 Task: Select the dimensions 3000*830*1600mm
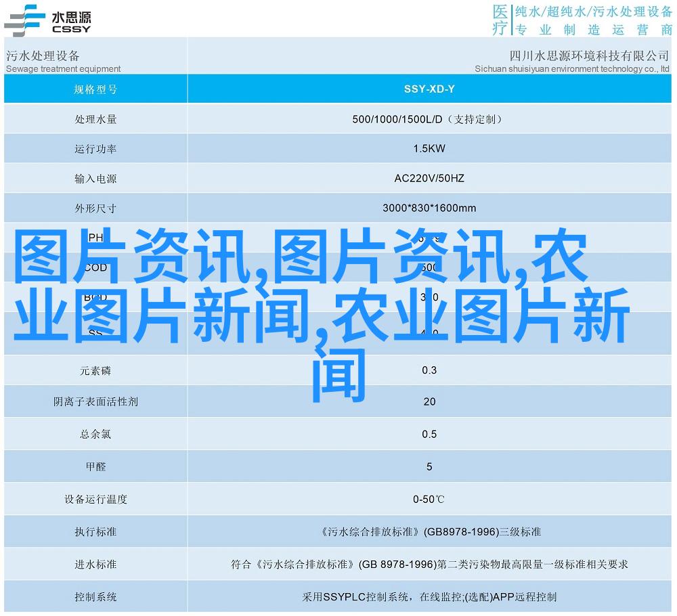pyautogui.click(x=429, y=208)
